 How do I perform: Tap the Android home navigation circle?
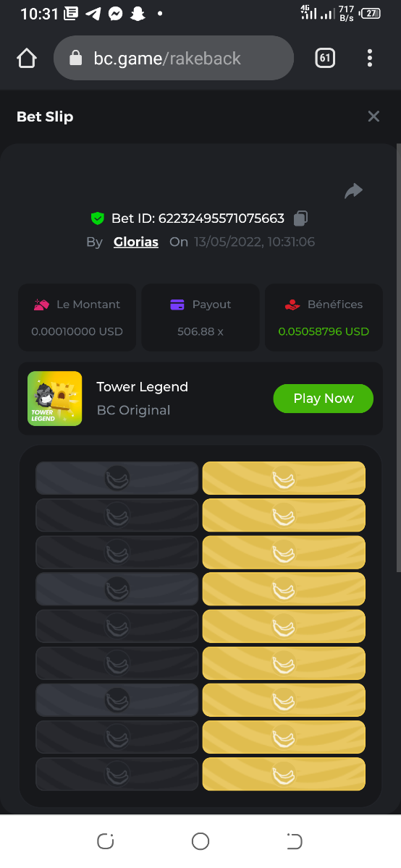click(x=200, y=841)
